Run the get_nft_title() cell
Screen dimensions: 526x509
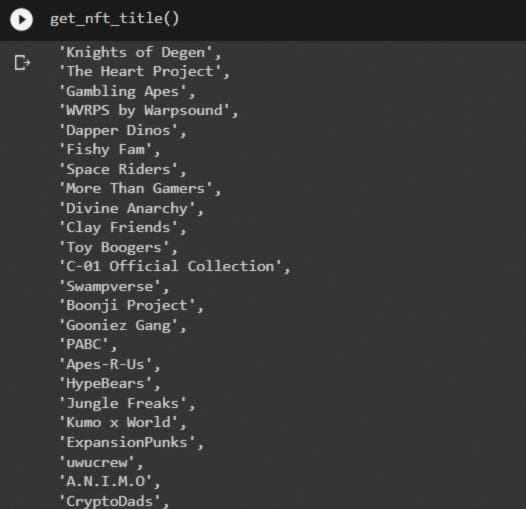coord(21,19)
